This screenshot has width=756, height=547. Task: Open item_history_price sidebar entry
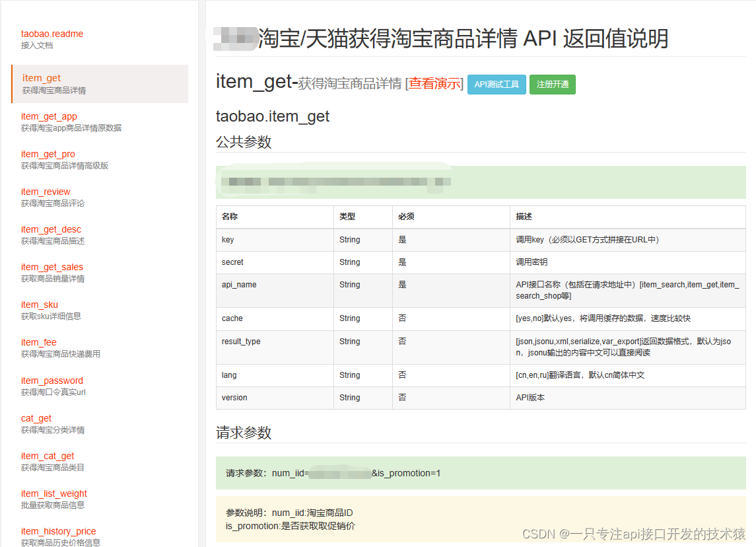(x=58, y=531)
